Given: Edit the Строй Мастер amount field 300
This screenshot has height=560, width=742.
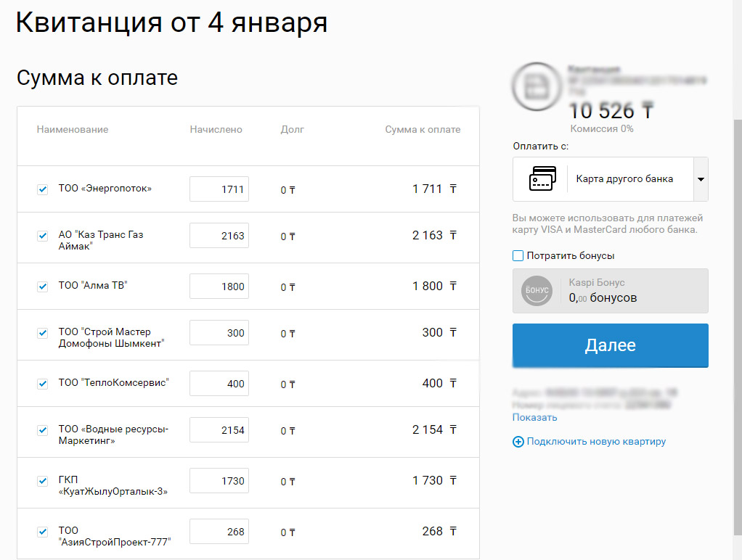Looking at the screenshot, I should (x=219, y=332).
